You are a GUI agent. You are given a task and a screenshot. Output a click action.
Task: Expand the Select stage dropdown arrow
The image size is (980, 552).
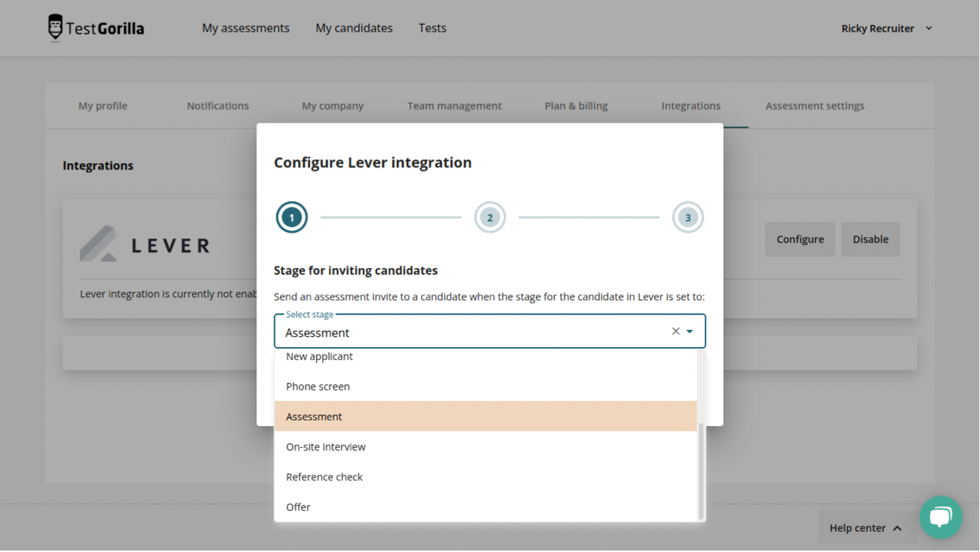tap(689, 331)
